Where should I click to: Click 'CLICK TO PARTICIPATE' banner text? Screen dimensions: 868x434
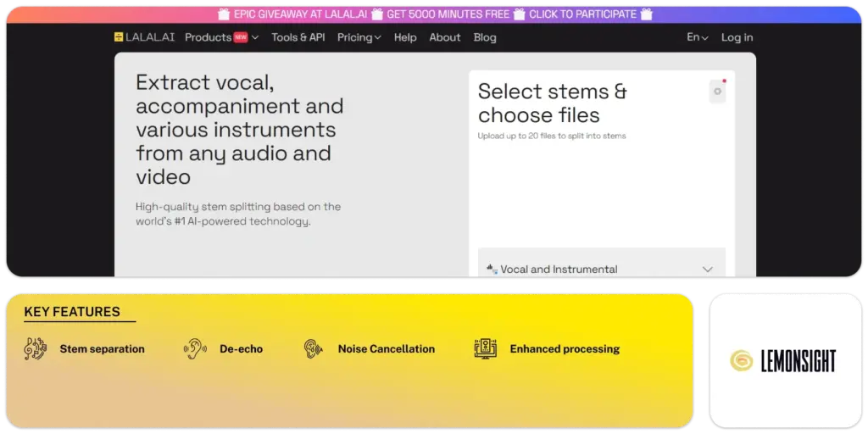(583, 14)
